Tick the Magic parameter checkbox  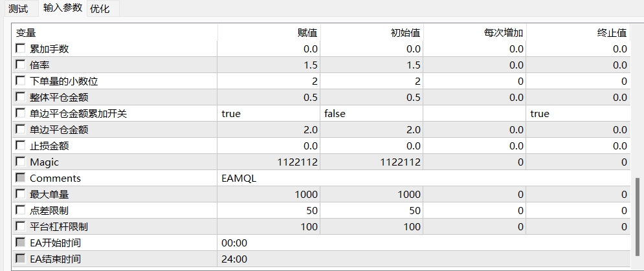(21, 162)
